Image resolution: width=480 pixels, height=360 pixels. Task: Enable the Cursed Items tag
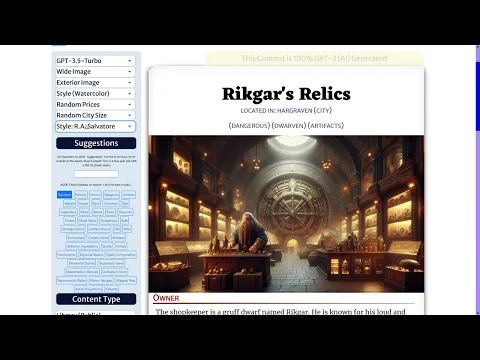[98, 238]
